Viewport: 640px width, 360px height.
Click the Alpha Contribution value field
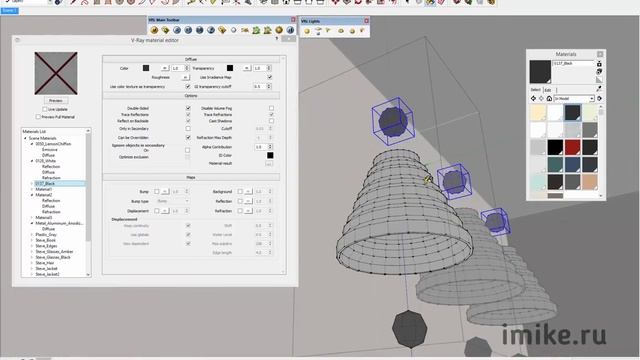(x=260, y=147)
